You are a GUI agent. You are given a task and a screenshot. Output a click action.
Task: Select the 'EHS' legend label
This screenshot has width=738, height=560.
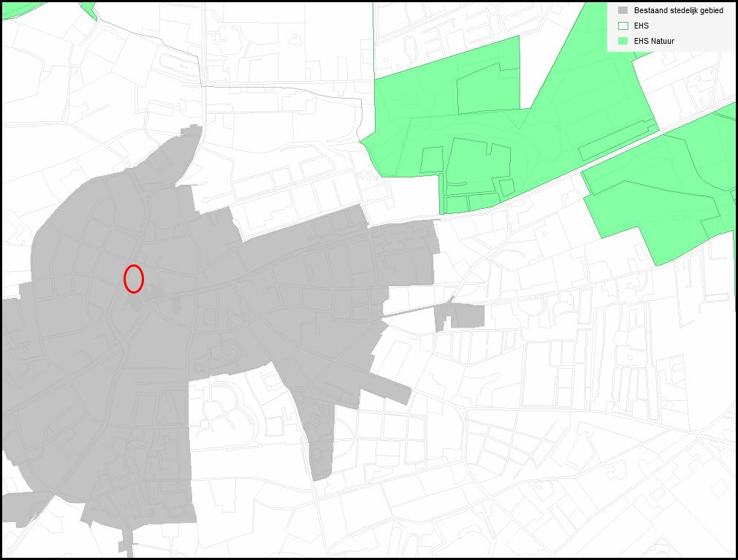click(x=641, y=26)
